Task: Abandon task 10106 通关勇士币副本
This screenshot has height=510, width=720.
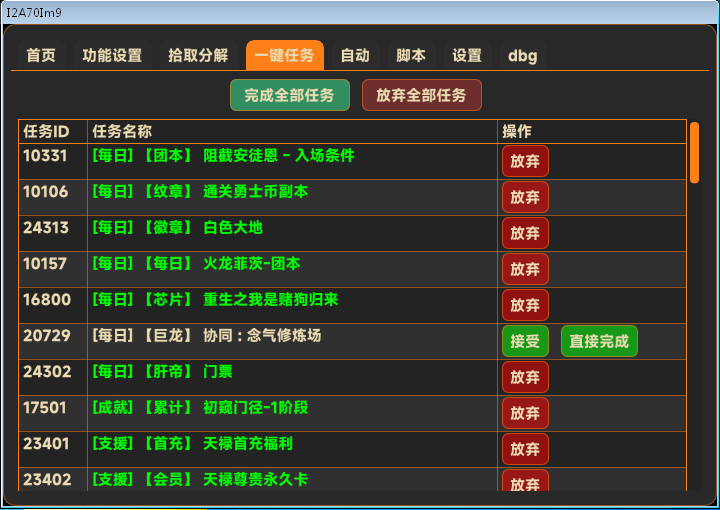Action: coord(525,197)
